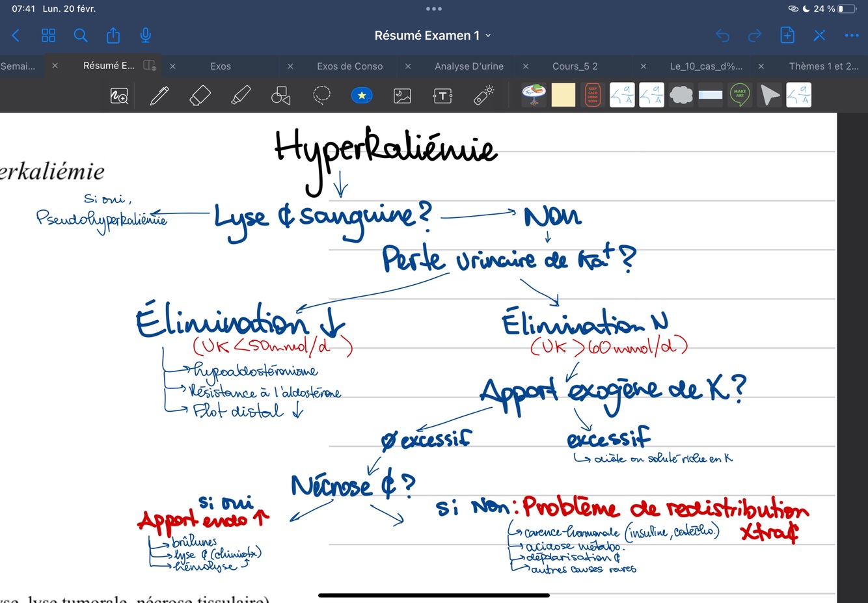Tap the share/export icon
Image resolution: width=868 pixels, height=603 pixels.
coord(113,35)
